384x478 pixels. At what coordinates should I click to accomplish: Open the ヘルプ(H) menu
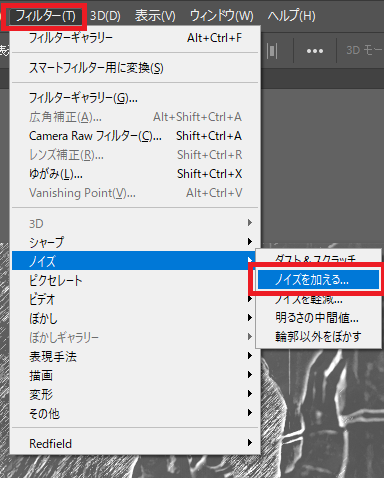291,16
